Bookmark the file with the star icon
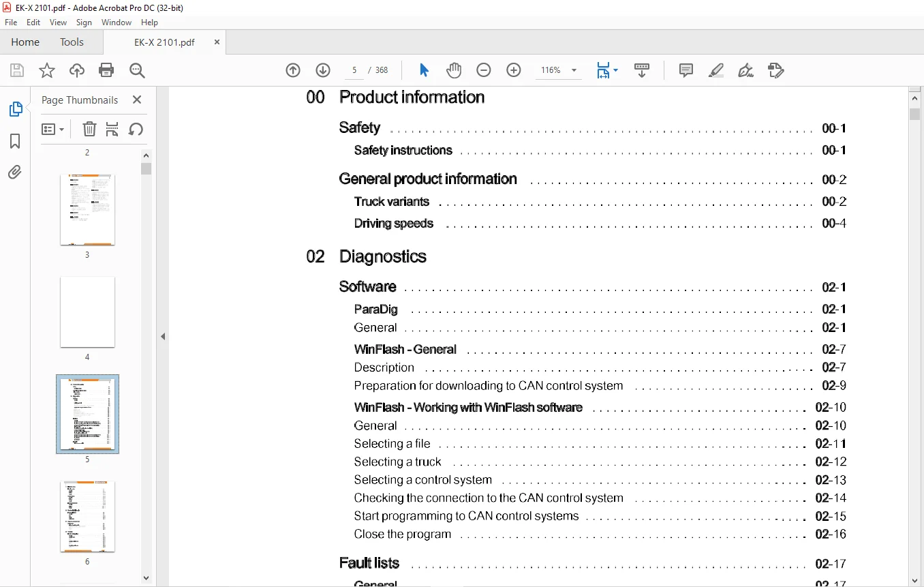This screenshot has height=587, width=924. click(x=46, y=70)
